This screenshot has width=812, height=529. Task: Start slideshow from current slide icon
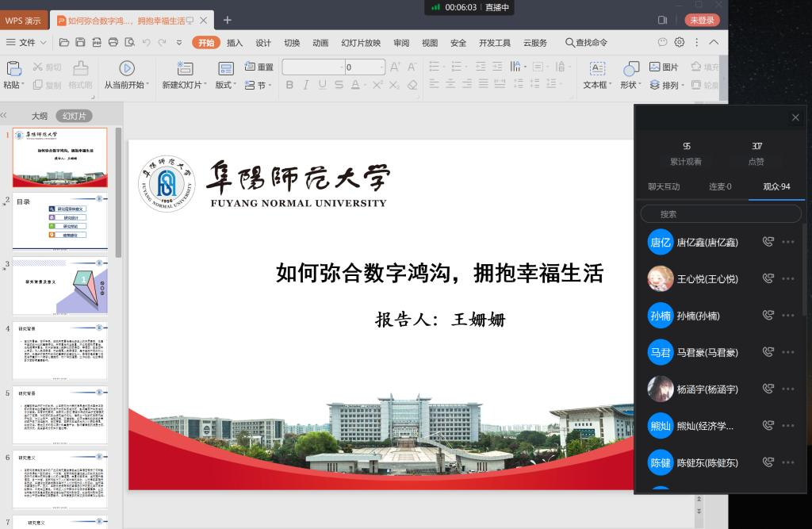pos(127,69)
